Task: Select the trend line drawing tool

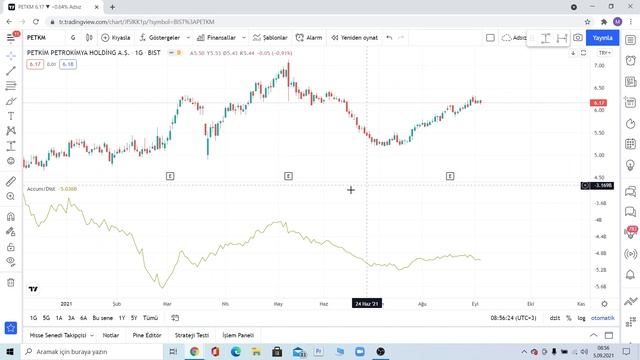Action: (x=11, y=71)
